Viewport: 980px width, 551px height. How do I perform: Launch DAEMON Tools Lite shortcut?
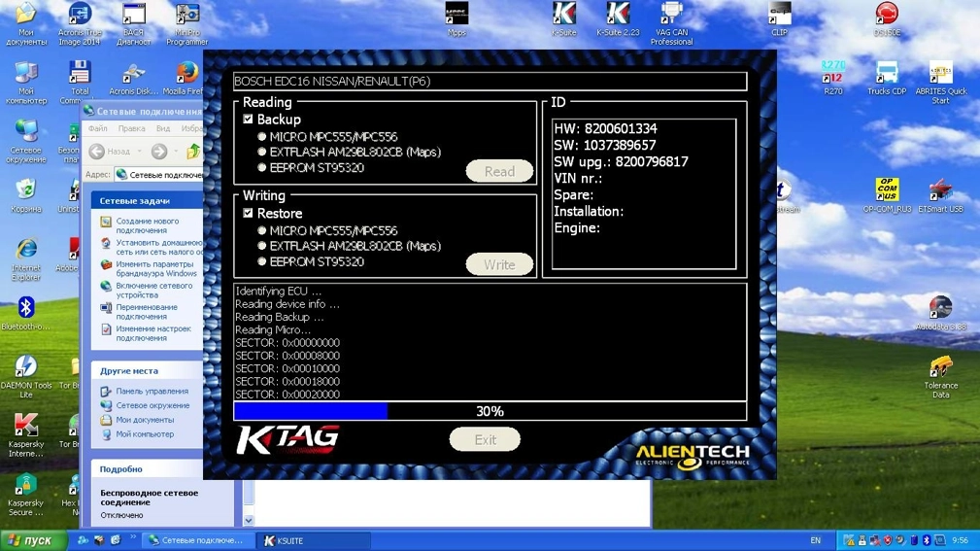(25, 377)
